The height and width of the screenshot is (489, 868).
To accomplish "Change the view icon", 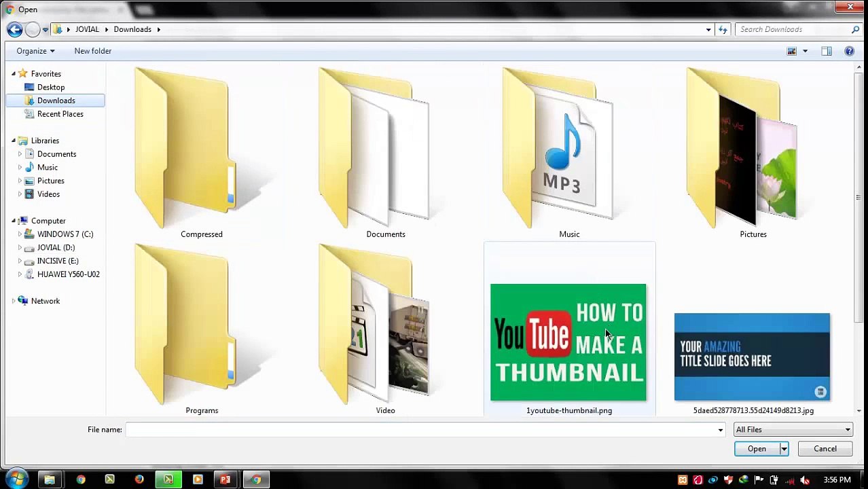I will [791, 51].
